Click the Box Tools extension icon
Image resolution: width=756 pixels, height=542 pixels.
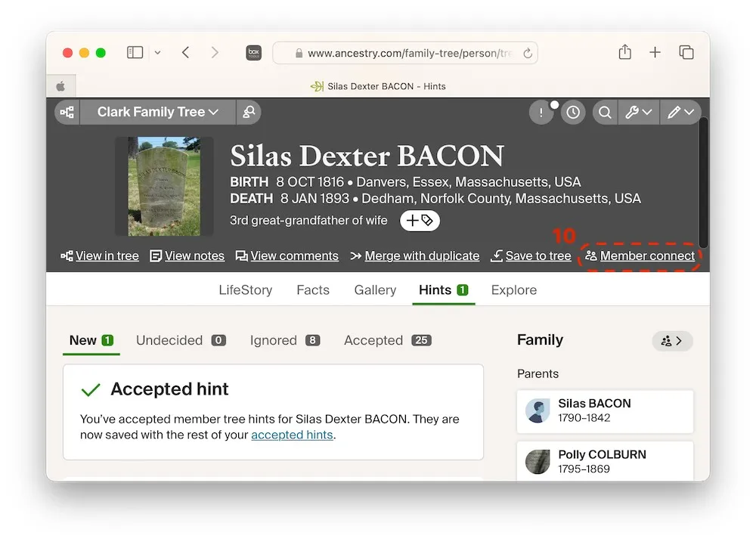(x=253, y=53)
